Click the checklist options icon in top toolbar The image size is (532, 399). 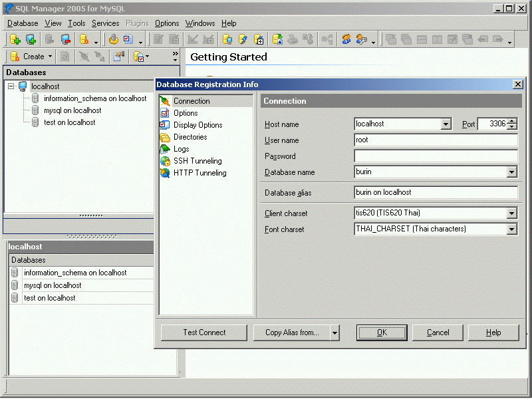pos(128,39)
